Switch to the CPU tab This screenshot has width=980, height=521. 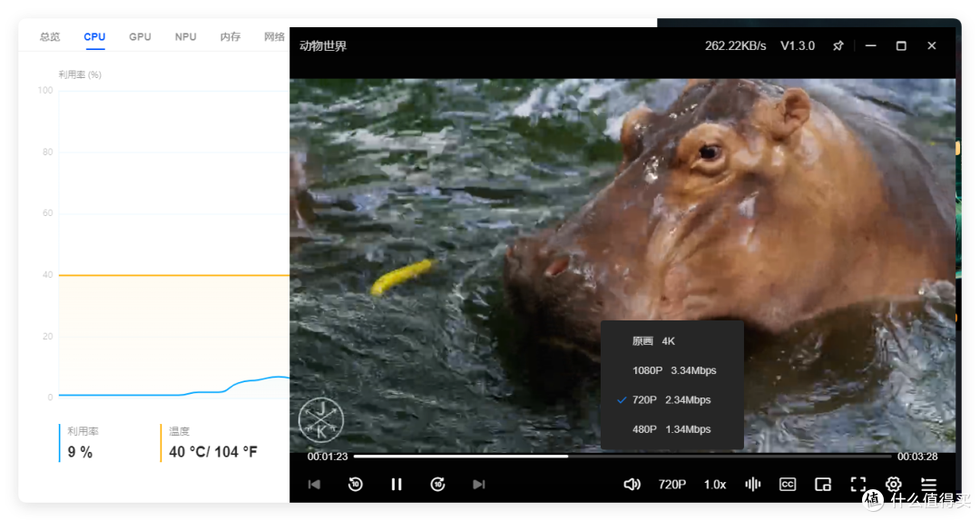[x=94, y=37]
